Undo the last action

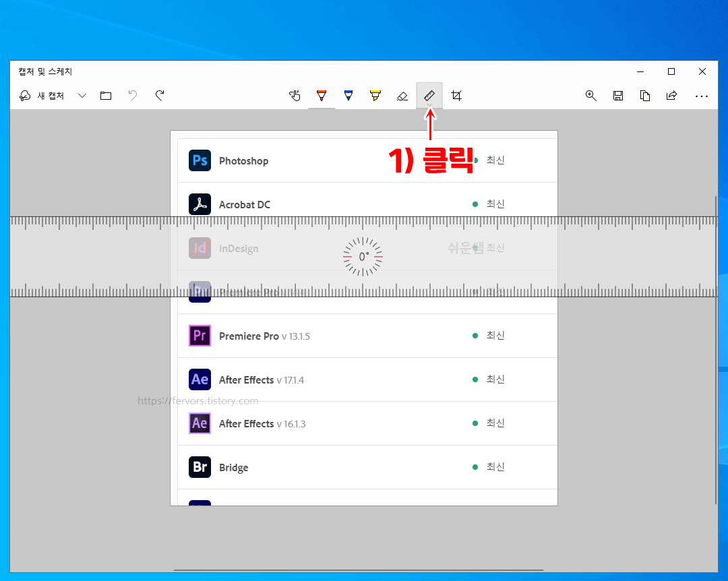133,96
